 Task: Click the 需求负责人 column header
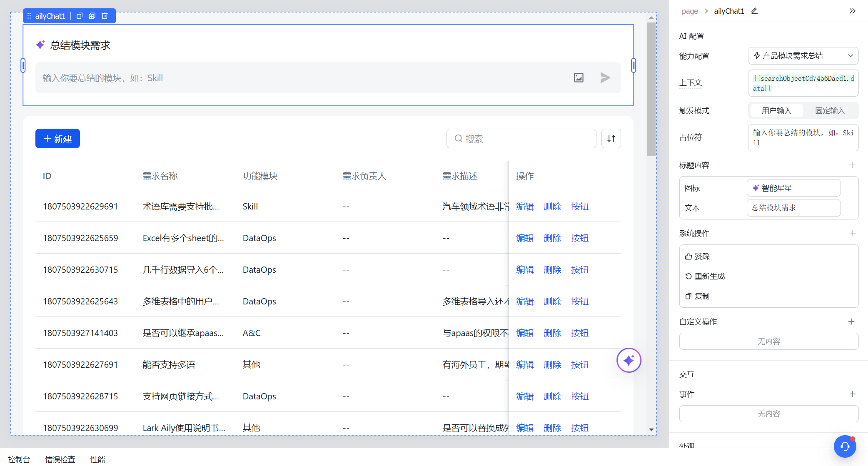364,176
